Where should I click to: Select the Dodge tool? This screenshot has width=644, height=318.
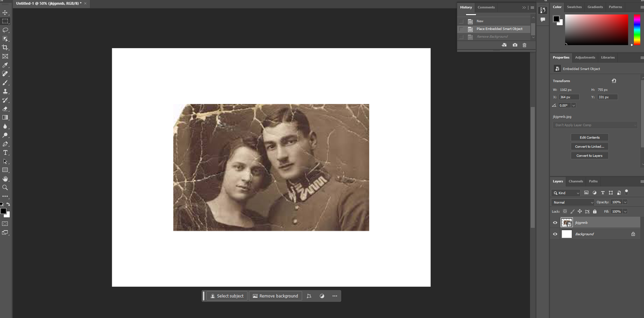pyautogui.click(x=5, y=135)
